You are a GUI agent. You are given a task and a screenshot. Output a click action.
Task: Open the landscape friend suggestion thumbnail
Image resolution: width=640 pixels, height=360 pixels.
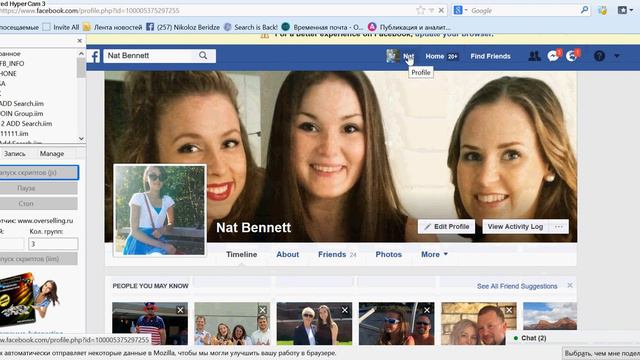(x=550, y=316)
